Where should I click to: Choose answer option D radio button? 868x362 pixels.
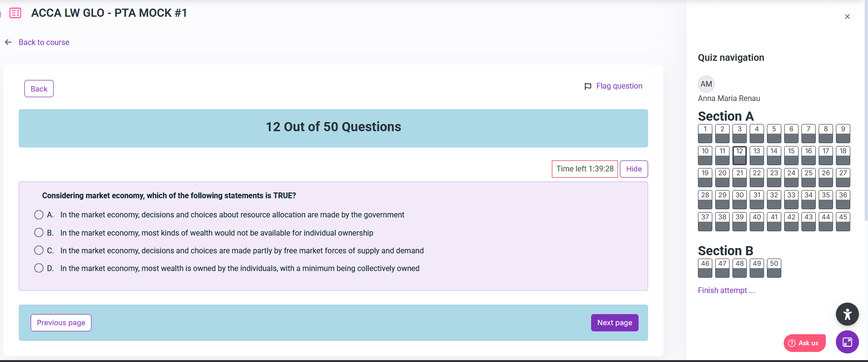(39, 268)
